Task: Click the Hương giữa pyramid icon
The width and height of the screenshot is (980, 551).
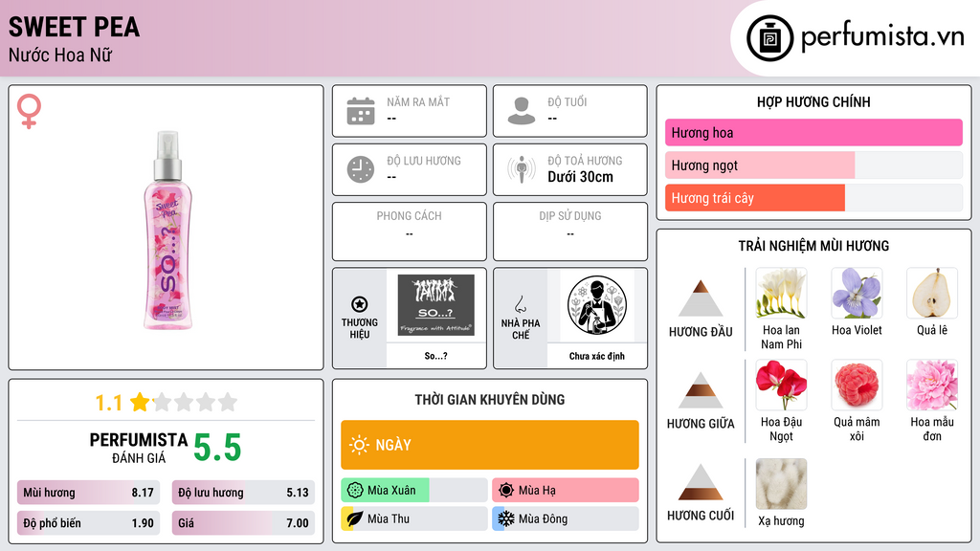Action: point(701,390)
